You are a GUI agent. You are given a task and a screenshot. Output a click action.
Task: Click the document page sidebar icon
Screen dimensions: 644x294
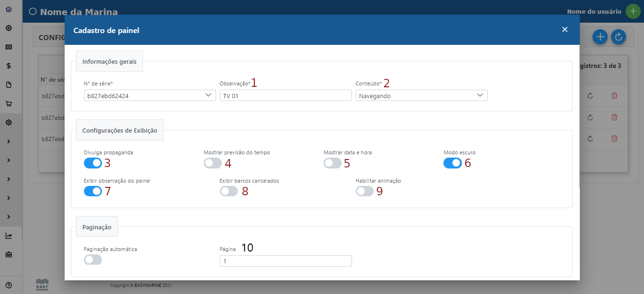click(x=8, y=84)
